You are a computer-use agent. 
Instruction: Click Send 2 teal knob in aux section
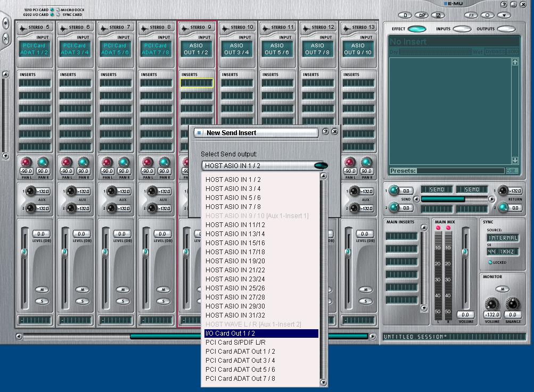(x=394, y=207)
